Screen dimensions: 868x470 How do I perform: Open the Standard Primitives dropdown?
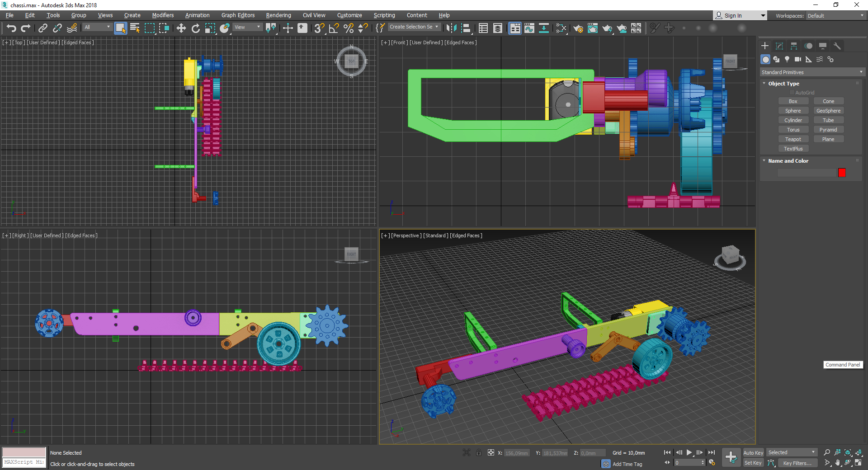[812, 72]
